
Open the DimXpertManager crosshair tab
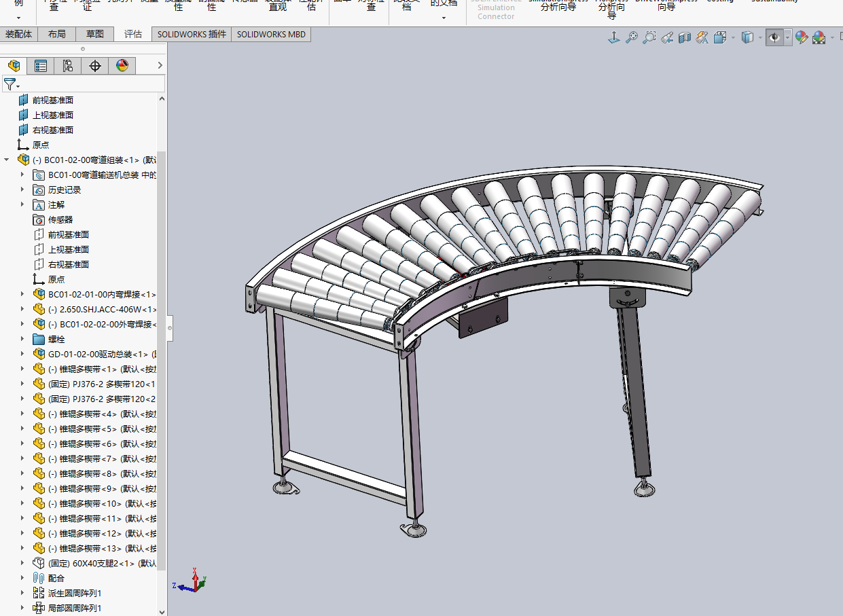(95, 66)
